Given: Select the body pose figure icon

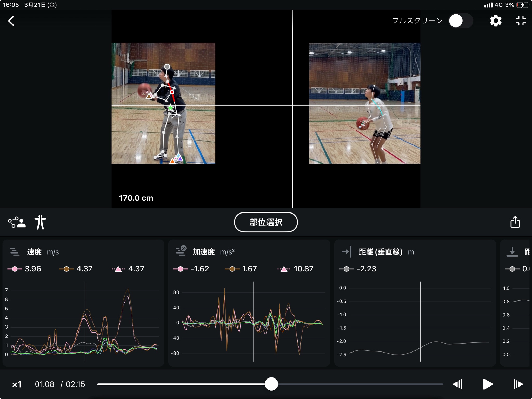Looking at the screenshot, I should coord(40,222).
